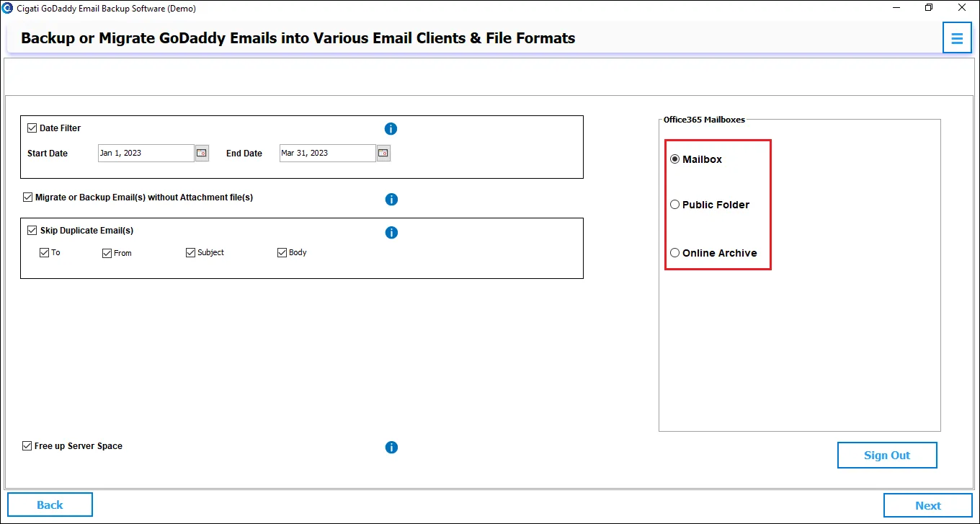Screen dimensions: 980x524
Task: Show info for migrating without attachments
Action: (391, 200)
